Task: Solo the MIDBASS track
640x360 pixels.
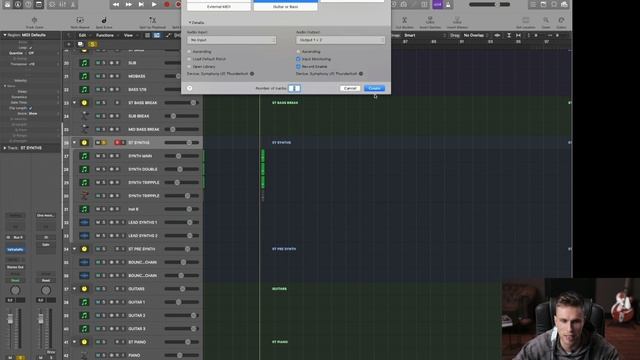Action: pyautogui.click(x=104, y=76)
